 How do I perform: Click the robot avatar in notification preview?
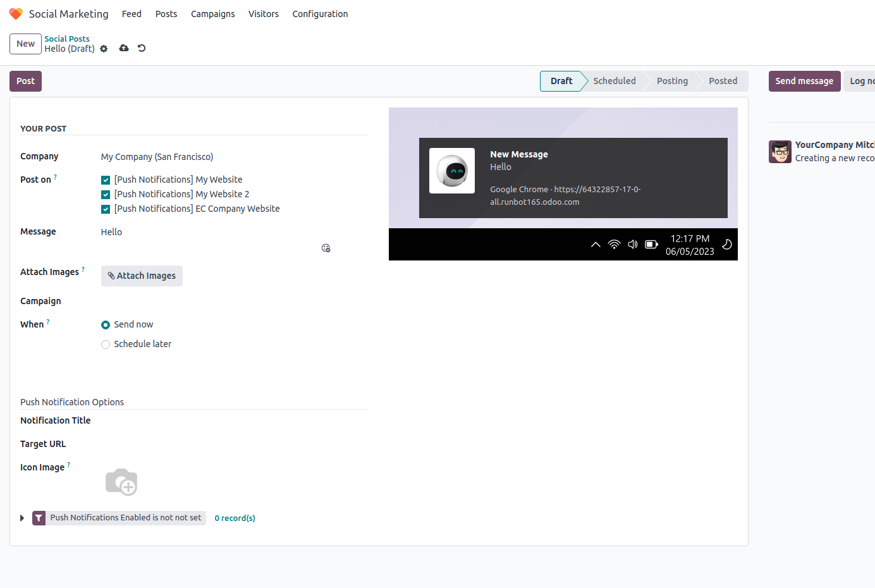click(452, 171)
